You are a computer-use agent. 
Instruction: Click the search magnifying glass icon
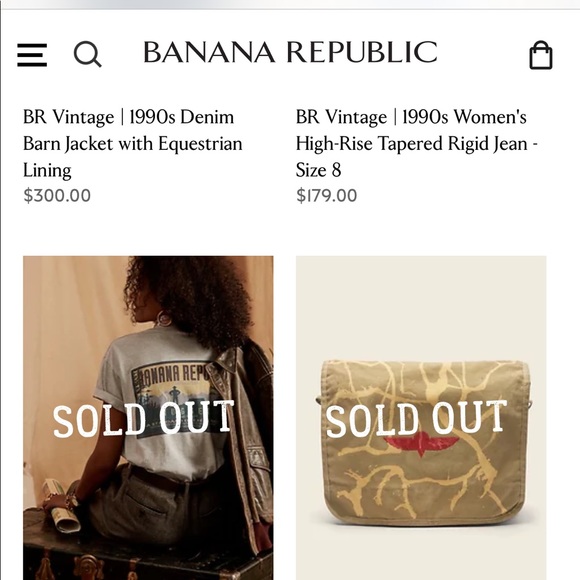pyautogui.click(x=87, y=55)
